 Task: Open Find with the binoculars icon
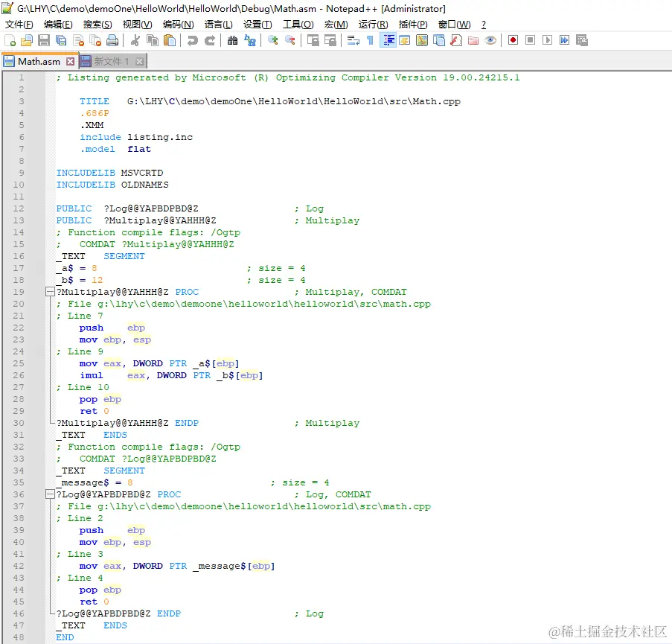pyautogui.click(x=232, y=40)
